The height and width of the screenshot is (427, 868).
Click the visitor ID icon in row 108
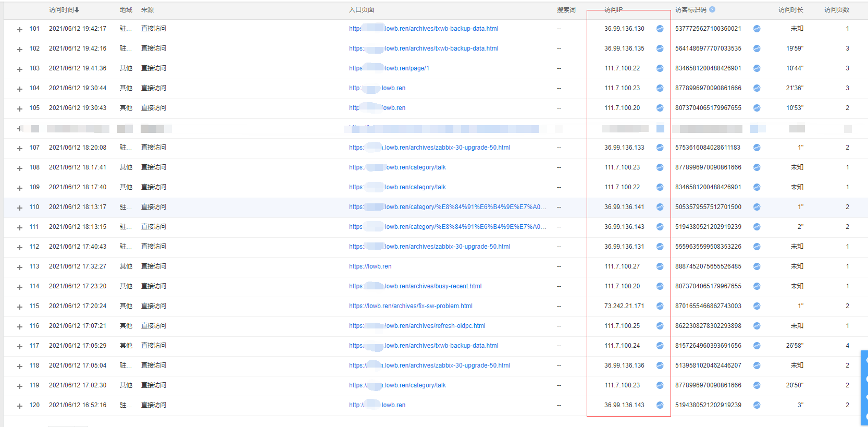tap(757, 167)
